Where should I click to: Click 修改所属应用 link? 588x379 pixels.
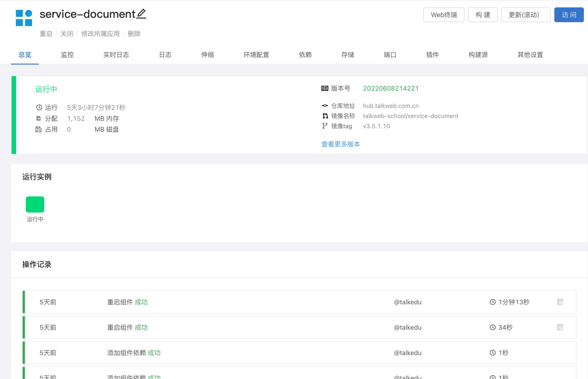[100, 34]
